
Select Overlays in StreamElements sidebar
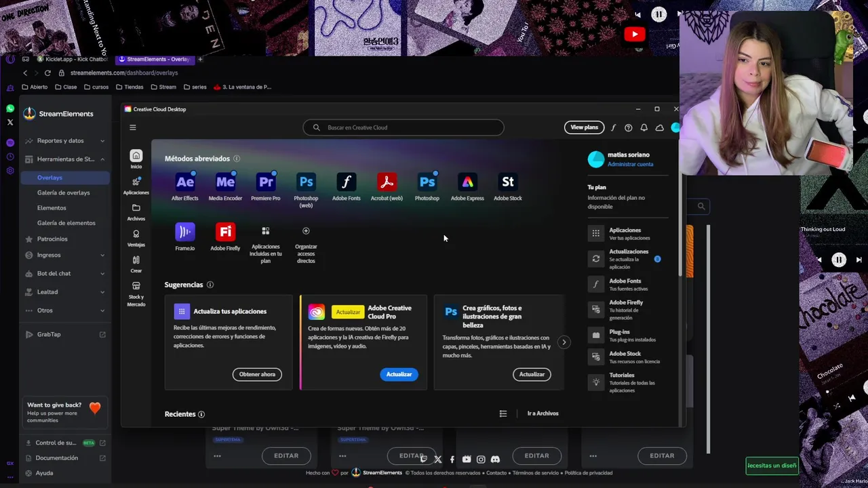pyautogui.click(x=65, y=178)
